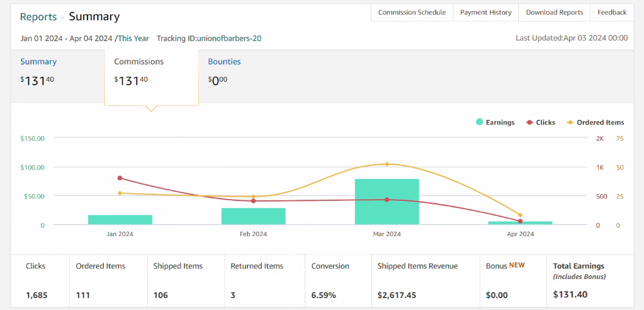This screenshot has width=644, height=310.
Task: Toggle the Ordered Items legend marker
Action: [570, 122]
